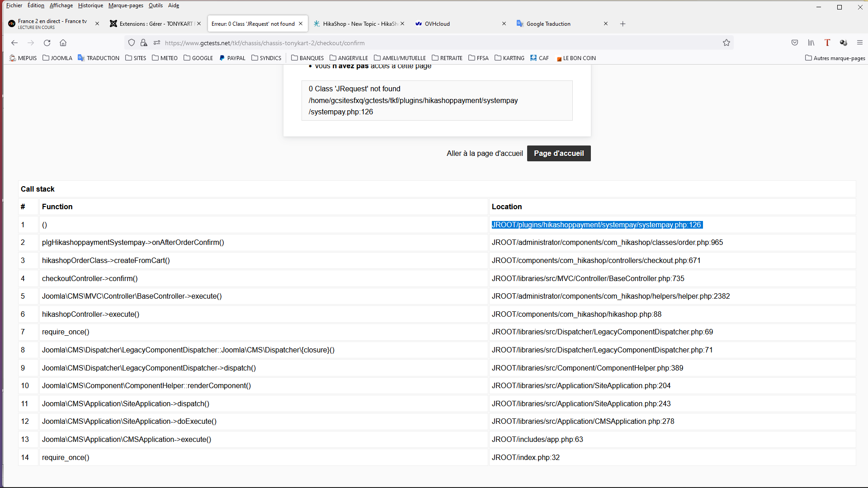868x488 pixels.
Task: Go back with the back arrow
Action: [x=14, y=43]
